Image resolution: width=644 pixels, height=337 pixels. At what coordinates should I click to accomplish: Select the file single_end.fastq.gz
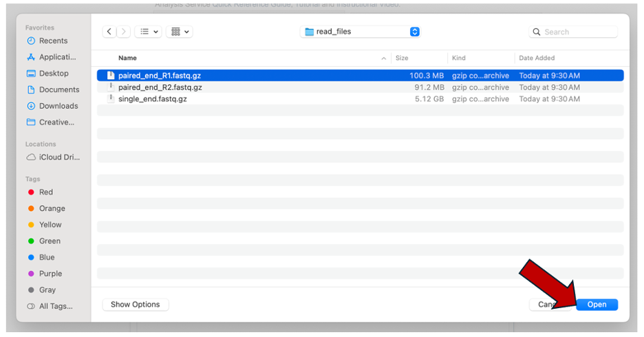click(x=361, y=99)
